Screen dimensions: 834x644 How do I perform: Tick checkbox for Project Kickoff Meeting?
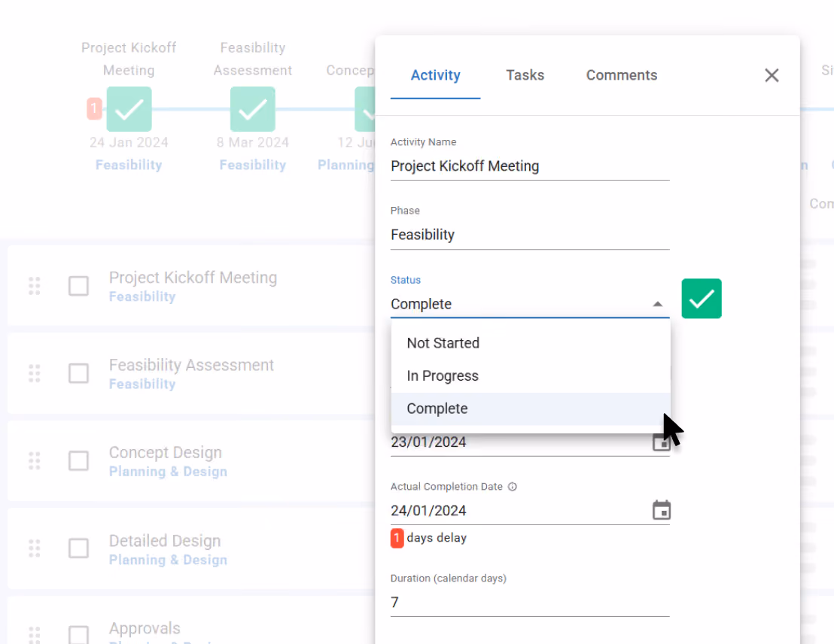click(79, 286)
